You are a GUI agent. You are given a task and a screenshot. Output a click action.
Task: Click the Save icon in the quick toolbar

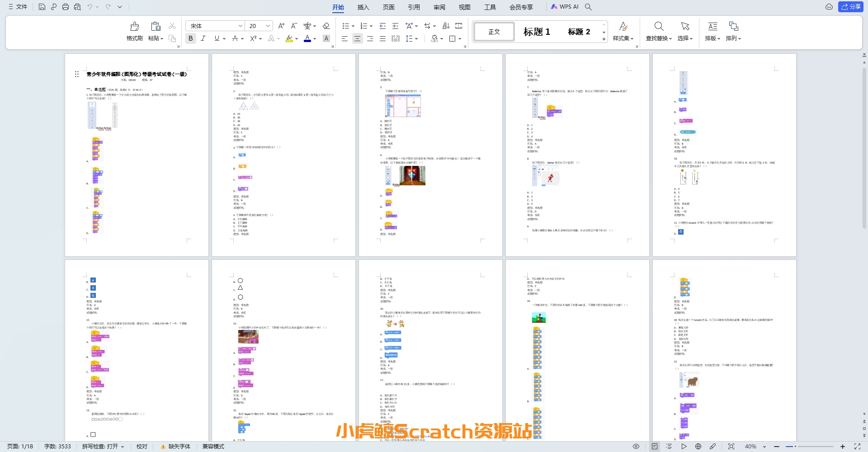[42, 7]
